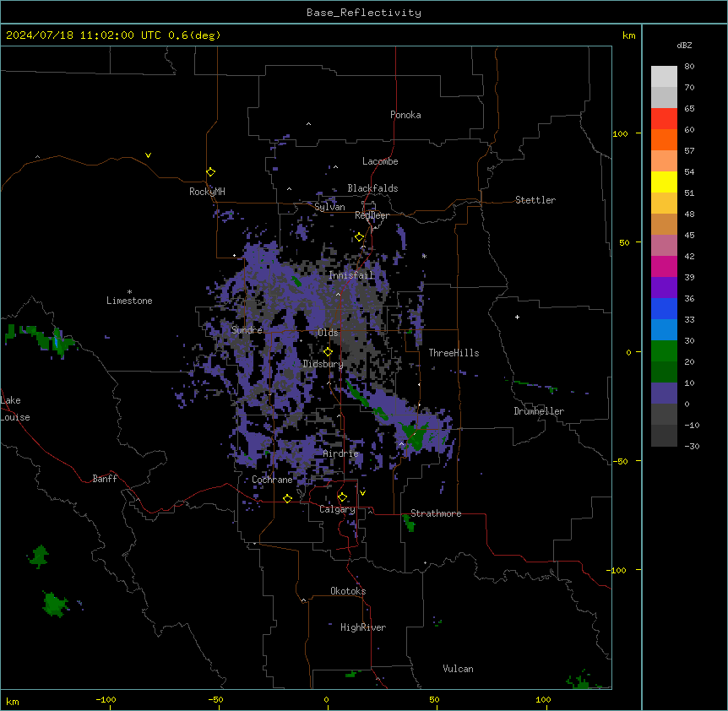
Task: Click the violet 36-39 dBZ legend swatch
Action: (664, 288)
